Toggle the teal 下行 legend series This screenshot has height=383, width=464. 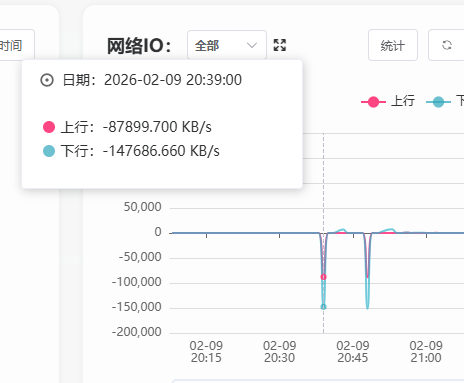pos(445,101)
